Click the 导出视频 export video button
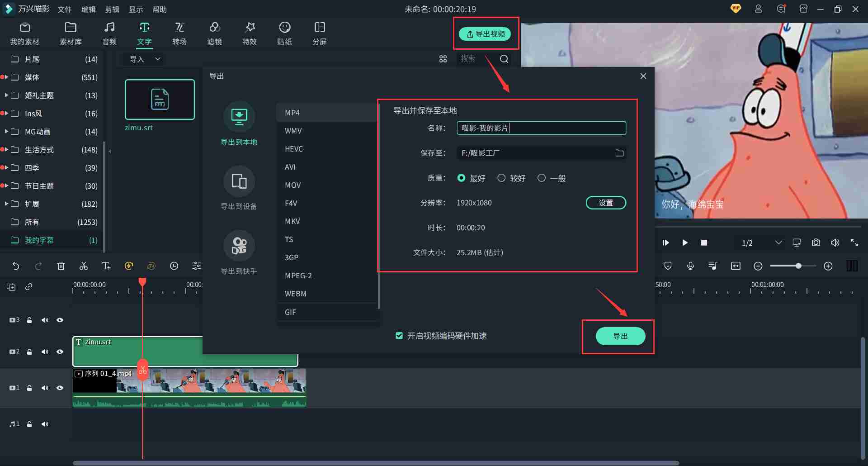The width and height of the screenshot is (868, 466). 485,34
